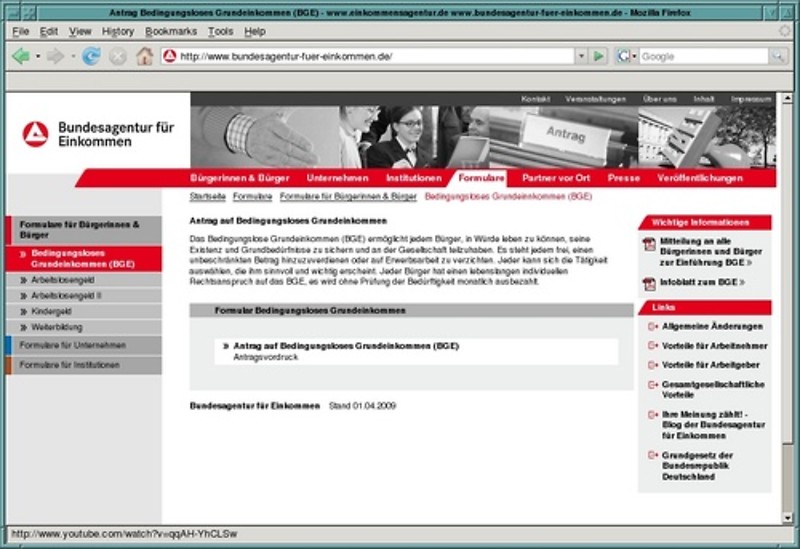Click the Über uns top link
800x549 pixels.
coord(660,99)
